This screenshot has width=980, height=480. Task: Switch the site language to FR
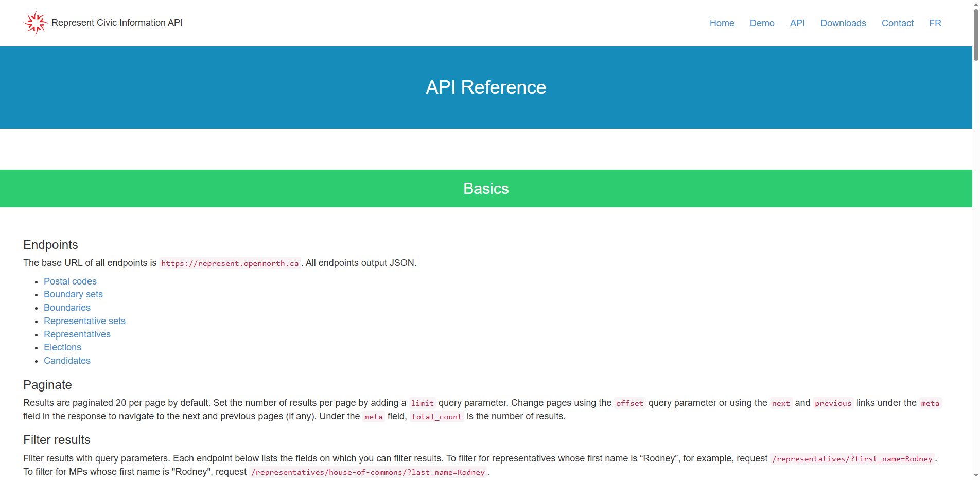pyautogui.click(x=935, y=23)
